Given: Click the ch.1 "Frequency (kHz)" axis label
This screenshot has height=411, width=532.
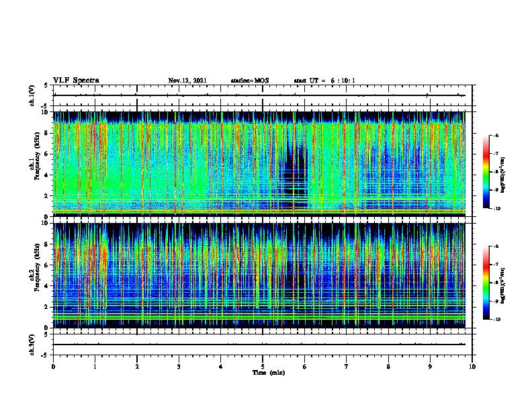Looking at the screenshot, I should tap(37, 154).
